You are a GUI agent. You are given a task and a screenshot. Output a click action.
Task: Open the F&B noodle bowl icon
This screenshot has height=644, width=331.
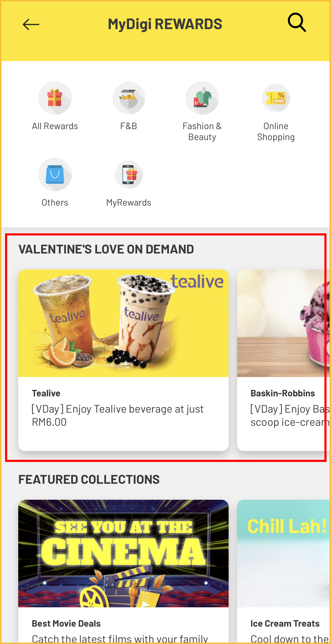pyautogui.click(x=129, y=98)
